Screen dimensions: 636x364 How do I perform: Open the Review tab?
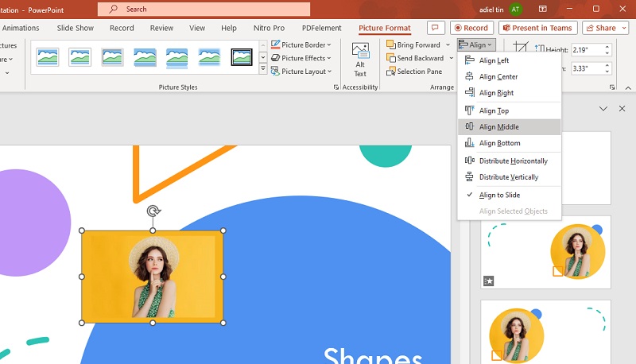[161, 28]
